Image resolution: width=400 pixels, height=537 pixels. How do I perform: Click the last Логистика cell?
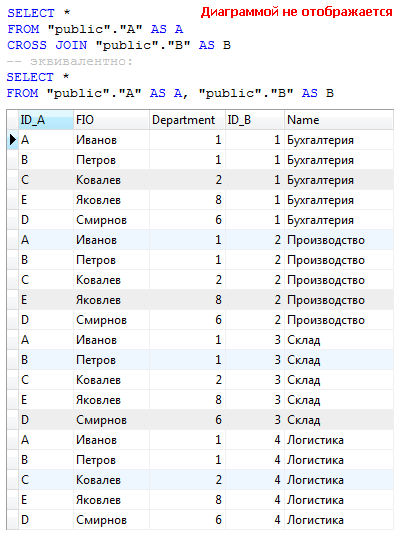(339, 520)
